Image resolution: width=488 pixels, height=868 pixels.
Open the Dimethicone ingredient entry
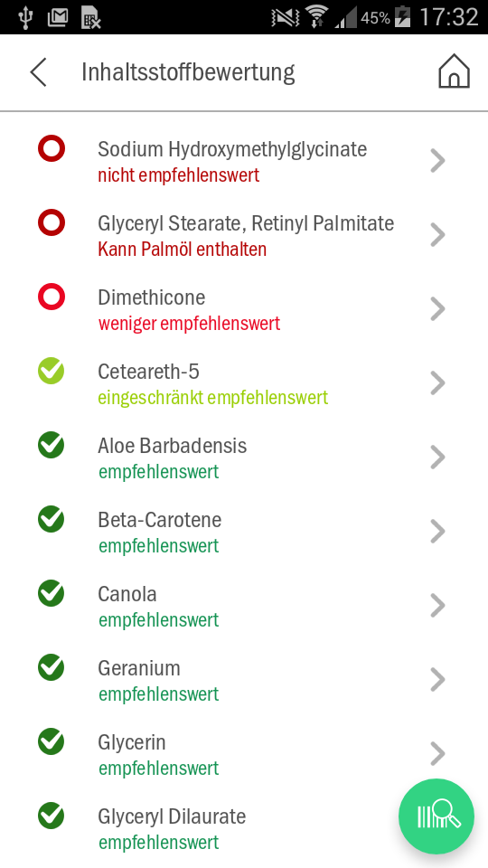pyautogui.click(x=244, y=309)
